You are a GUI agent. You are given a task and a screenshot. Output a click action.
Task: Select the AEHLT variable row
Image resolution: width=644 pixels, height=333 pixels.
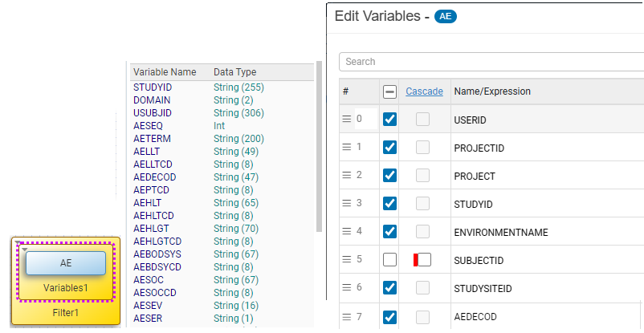pos(222,203)
